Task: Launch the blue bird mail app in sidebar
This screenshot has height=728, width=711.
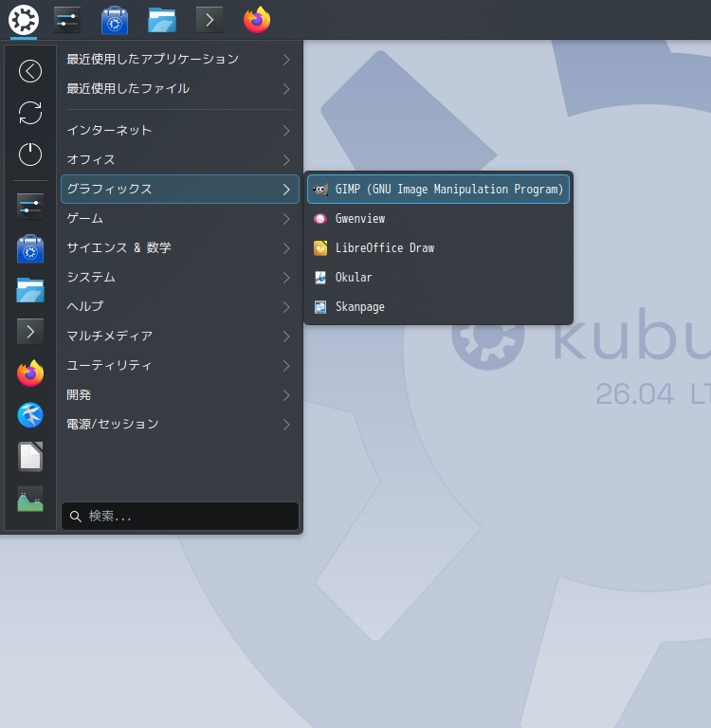Action: [x=30, y=415]
